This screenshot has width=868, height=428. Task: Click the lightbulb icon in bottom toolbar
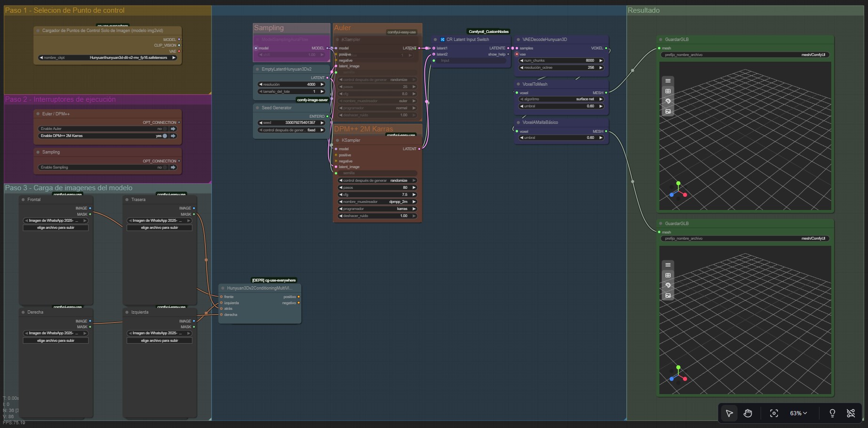coord(832,413)
